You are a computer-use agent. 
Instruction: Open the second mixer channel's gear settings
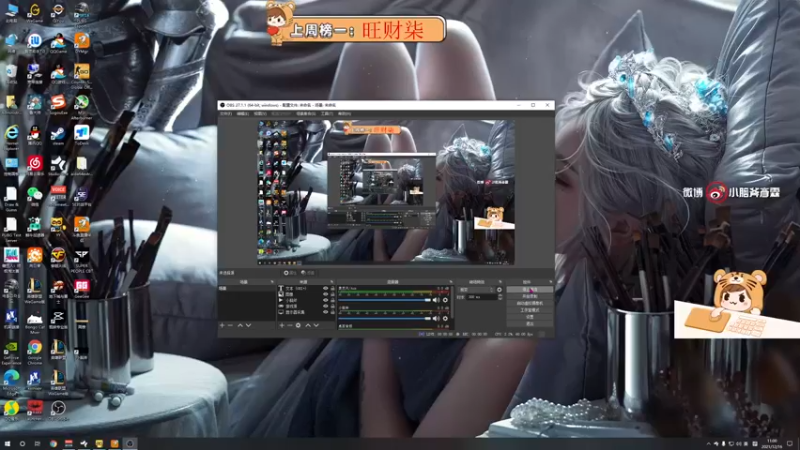pos(445,319)
